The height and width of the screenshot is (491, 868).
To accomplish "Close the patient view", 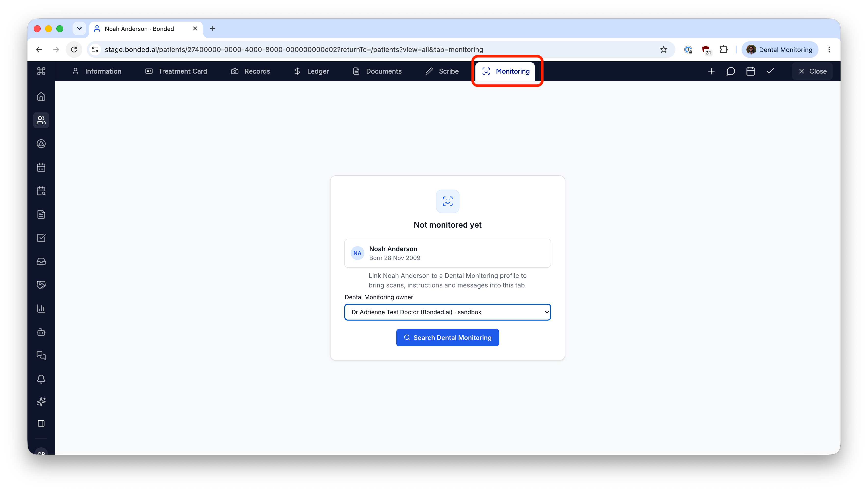I will (x=812, y=71).
